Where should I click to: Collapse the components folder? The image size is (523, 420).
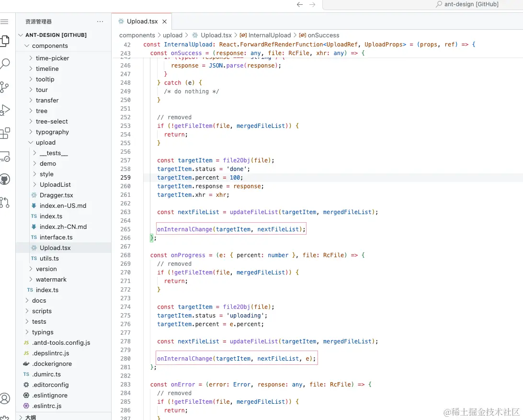[x=63, y=45]
